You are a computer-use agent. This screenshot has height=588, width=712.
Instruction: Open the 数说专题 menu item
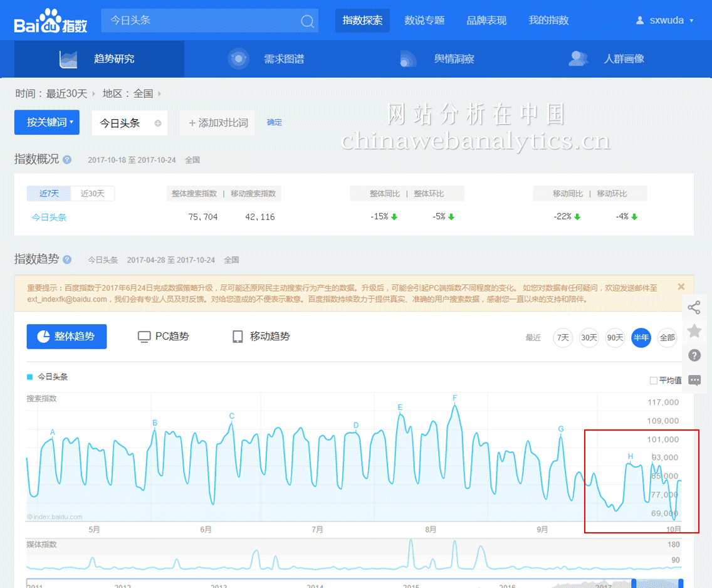tap(424, 21)
